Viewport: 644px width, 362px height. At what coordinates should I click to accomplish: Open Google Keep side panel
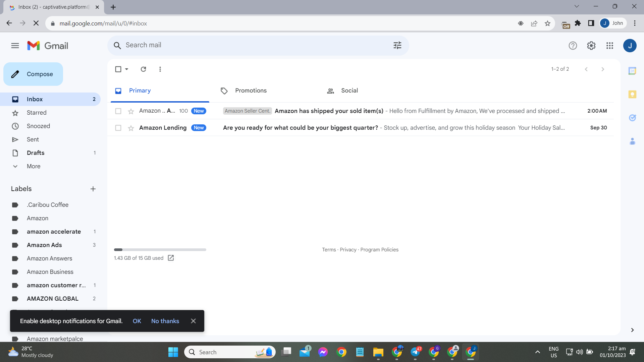pos(632,94)
